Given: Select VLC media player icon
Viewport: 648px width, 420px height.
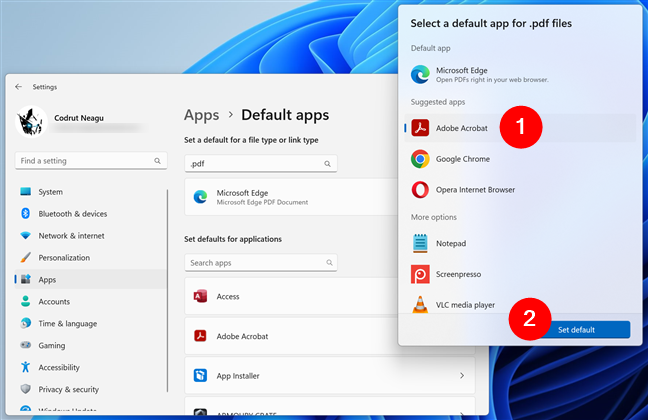Looking at the screenshot, I should pos(421,305).
